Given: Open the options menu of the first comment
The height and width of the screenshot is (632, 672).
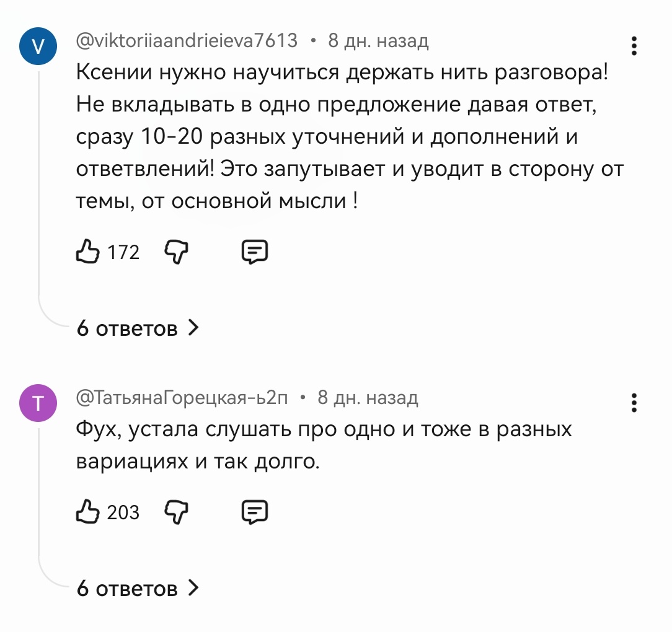Looking at the screenshot, I should tap(634, 47).
